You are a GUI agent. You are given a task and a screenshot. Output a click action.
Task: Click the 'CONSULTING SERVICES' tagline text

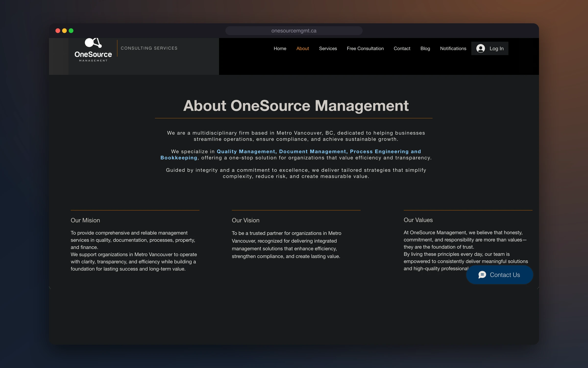(149, 48)
